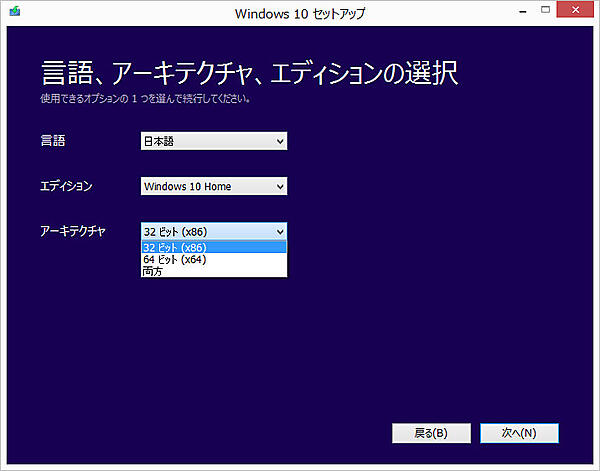Screen dimensions: 600x471
Task: Choose 64 ビット (x64) option
Action: point(214,259)
